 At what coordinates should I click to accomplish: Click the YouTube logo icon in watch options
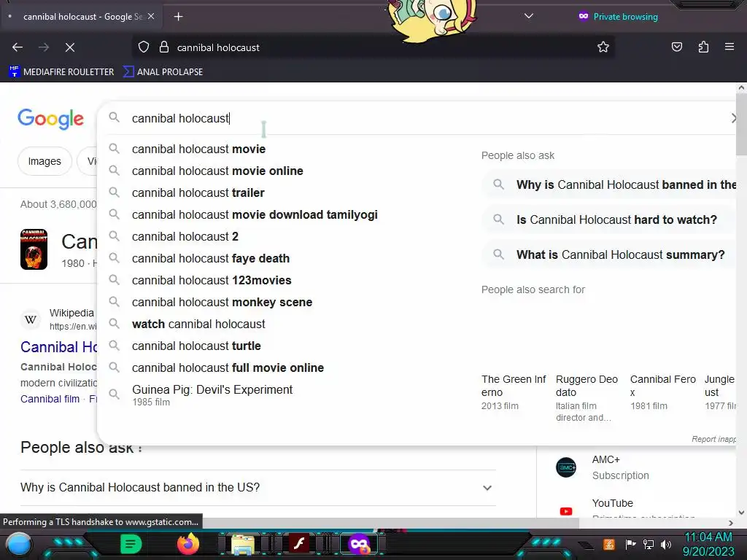[566, 511]
